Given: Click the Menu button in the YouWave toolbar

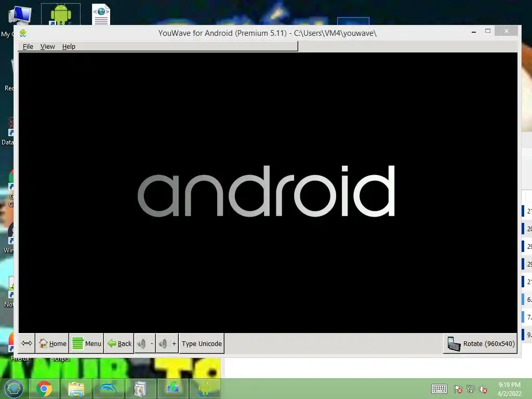Looking at the screenshot, I should [87, 343].
